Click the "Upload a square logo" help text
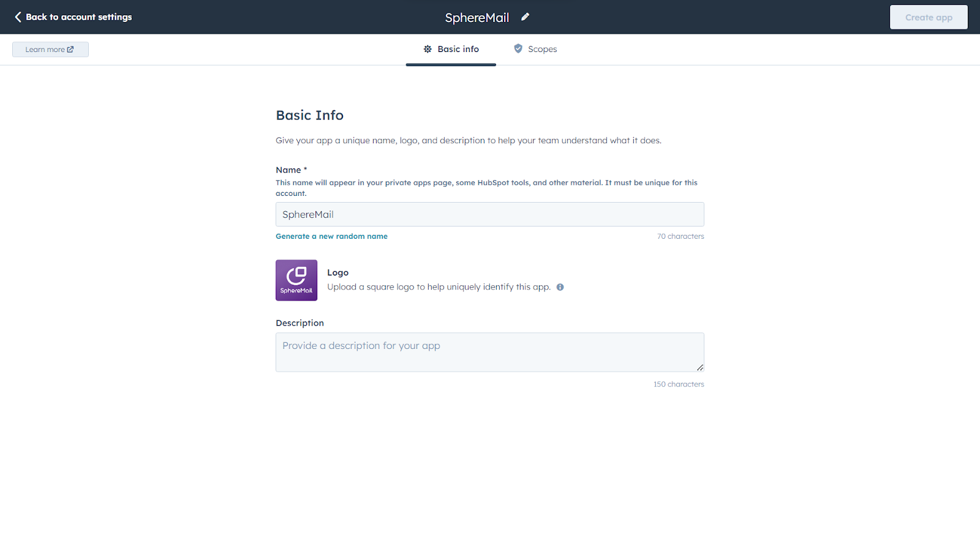Image resolution: width=980 pixels, height=551 pixels. [x=439, y=287]
